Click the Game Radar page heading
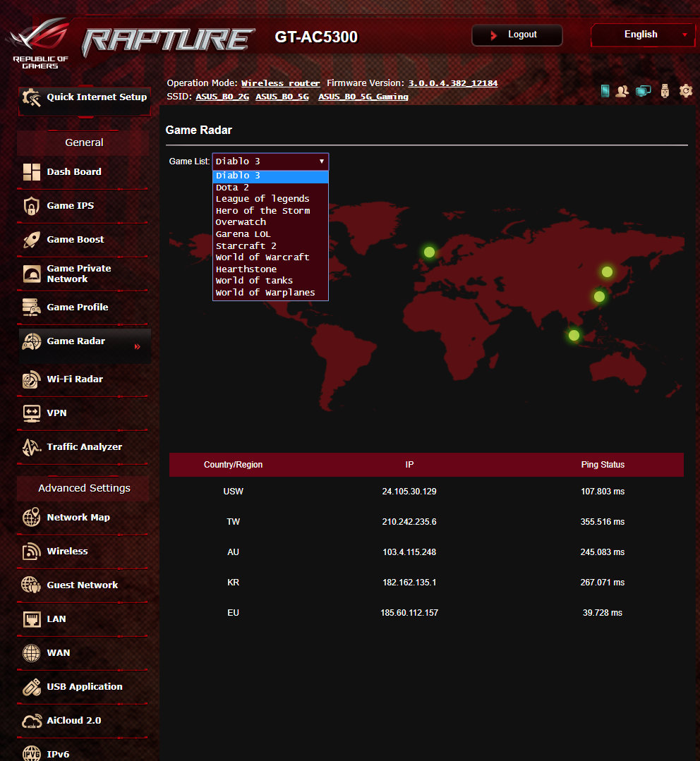700x761 pixels. (198, 130)
